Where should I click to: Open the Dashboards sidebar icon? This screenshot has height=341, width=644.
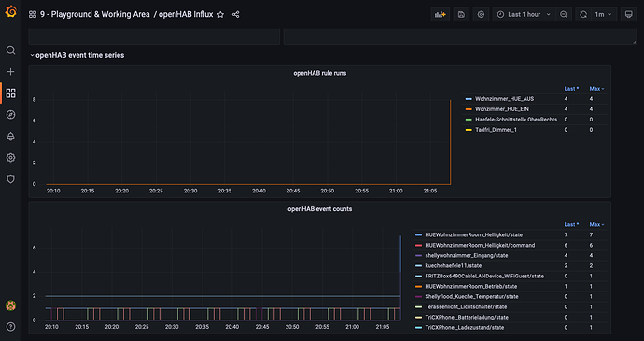tap(10, 93)
